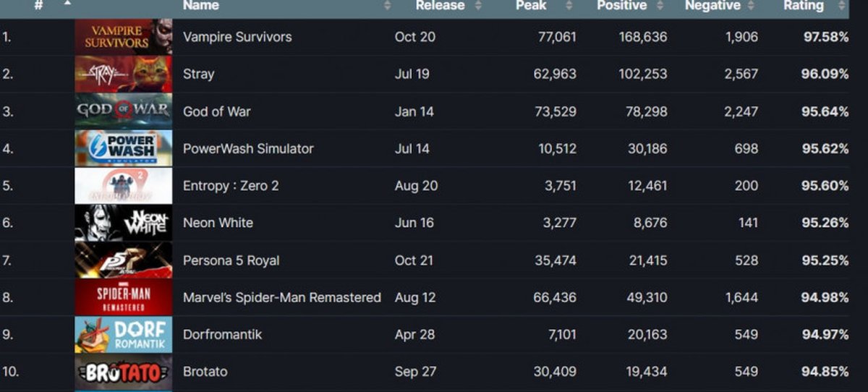Select the God of War banner image
868x392 pixels.
[x=124, y=111]
